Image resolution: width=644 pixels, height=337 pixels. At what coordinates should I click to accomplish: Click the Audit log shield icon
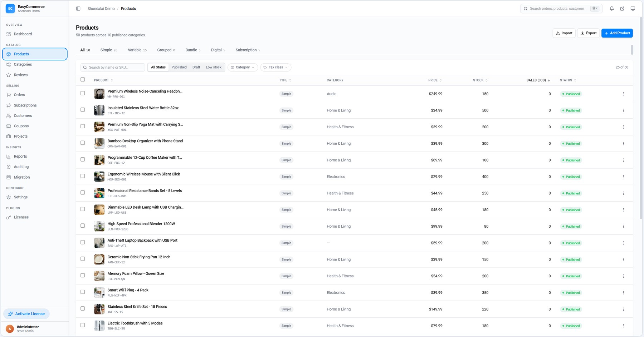9,167
